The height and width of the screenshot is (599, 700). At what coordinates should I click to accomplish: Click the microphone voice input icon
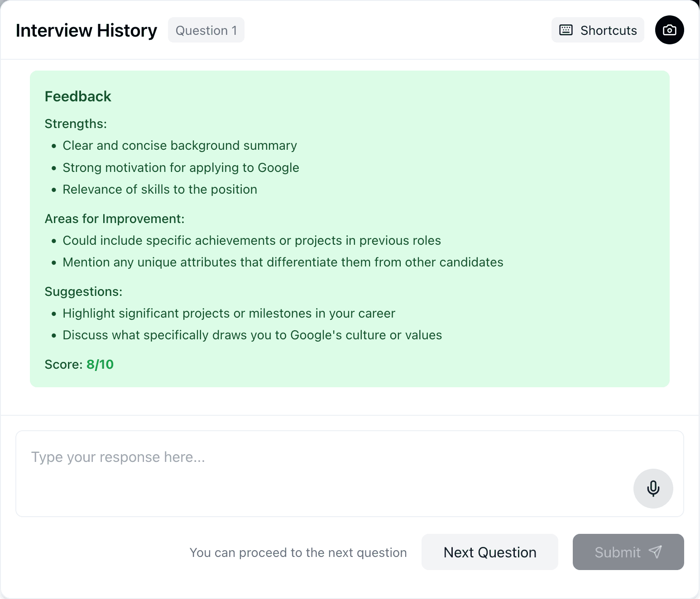(x=653, y=488)
